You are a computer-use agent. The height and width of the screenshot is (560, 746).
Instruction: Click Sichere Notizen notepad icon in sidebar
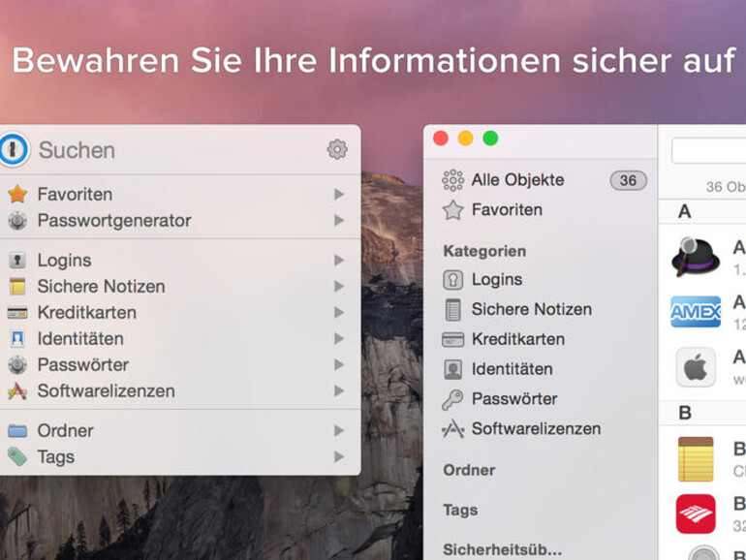(453, 310)
